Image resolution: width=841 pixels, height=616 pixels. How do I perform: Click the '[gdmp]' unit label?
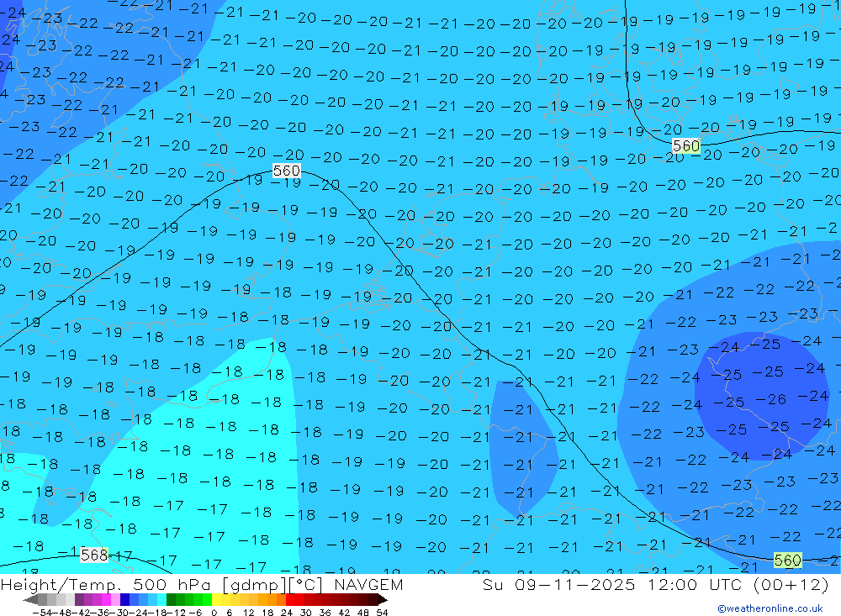256,585
